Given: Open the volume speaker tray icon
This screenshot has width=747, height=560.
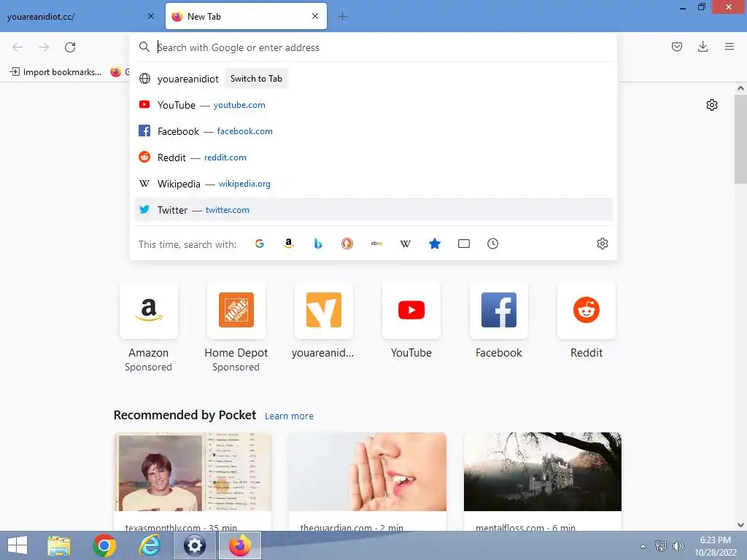Looking at the screenshot, I should pos(678,546).
